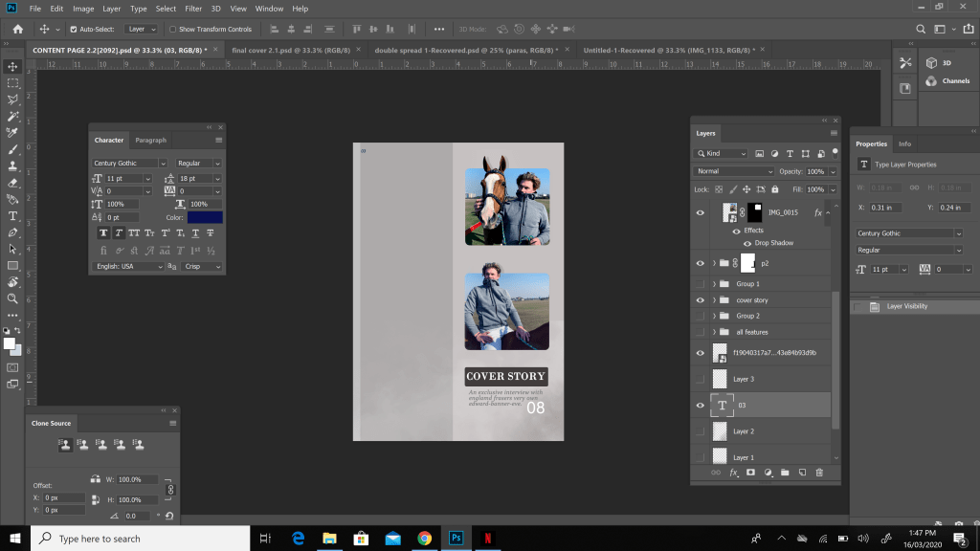Screen dimensions: 980x551
Task: Delete layer using Layers trash icon
Action: tap(819, 473)
